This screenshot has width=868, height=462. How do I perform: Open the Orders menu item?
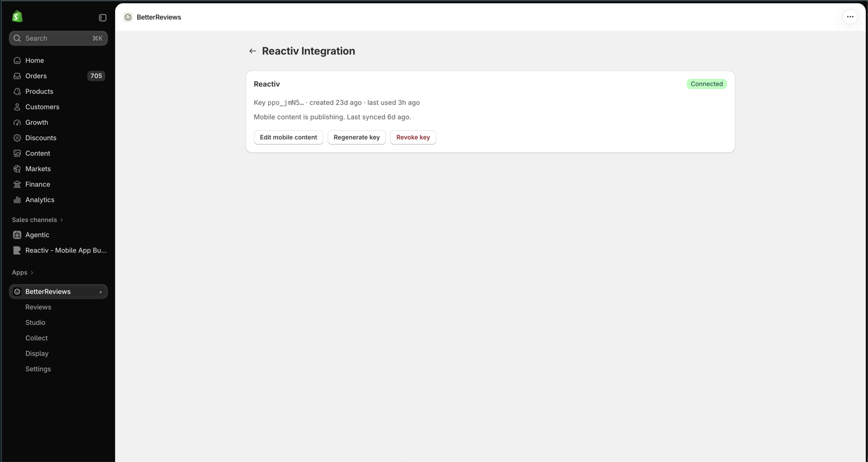click(58, 76)
